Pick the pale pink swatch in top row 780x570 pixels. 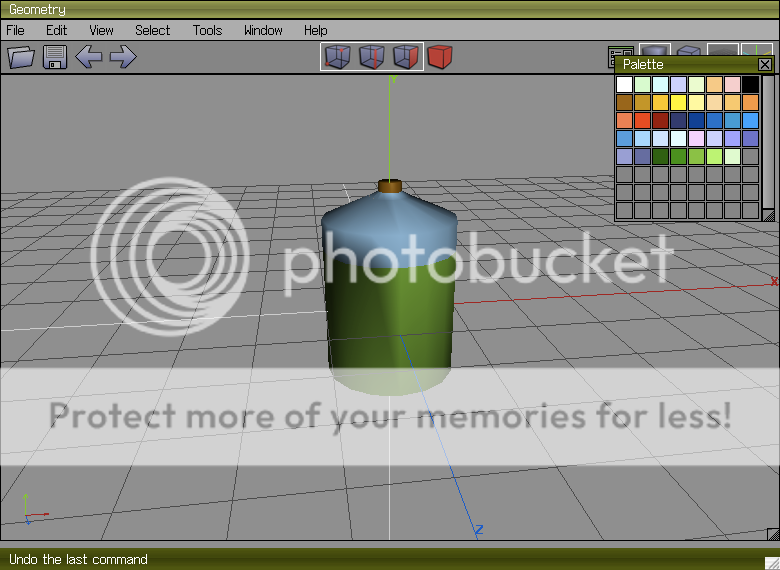[x=732, y=84]
